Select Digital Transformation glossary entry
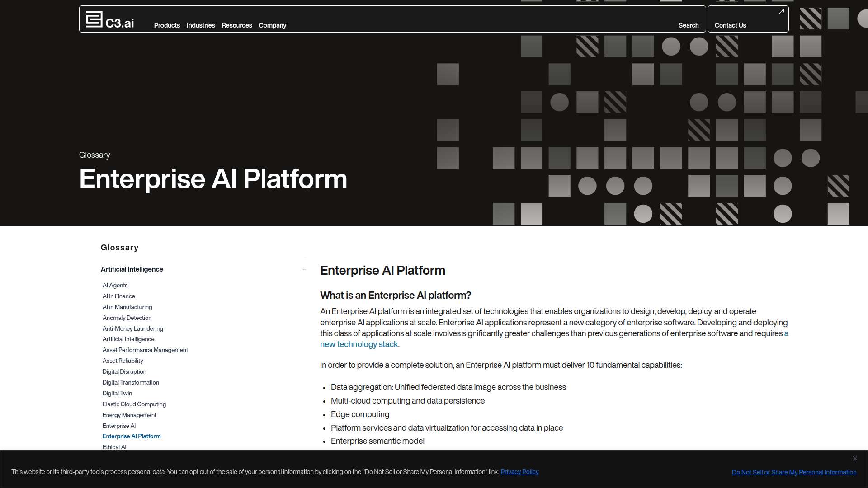This screenshot has width=868, height=488. click(x=131, y=382)
